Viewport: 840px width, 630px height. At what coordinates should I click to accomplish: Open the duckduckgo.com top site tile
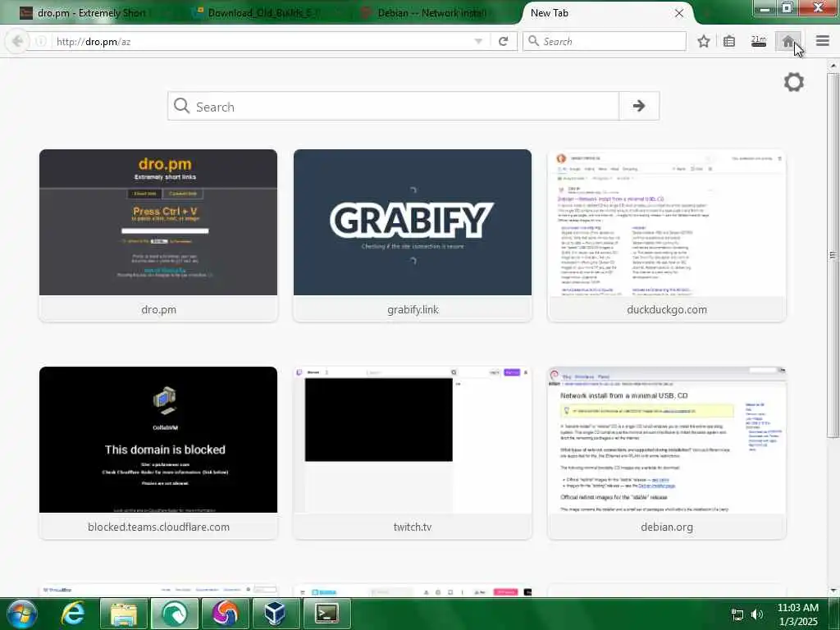[x=667, y=235]
